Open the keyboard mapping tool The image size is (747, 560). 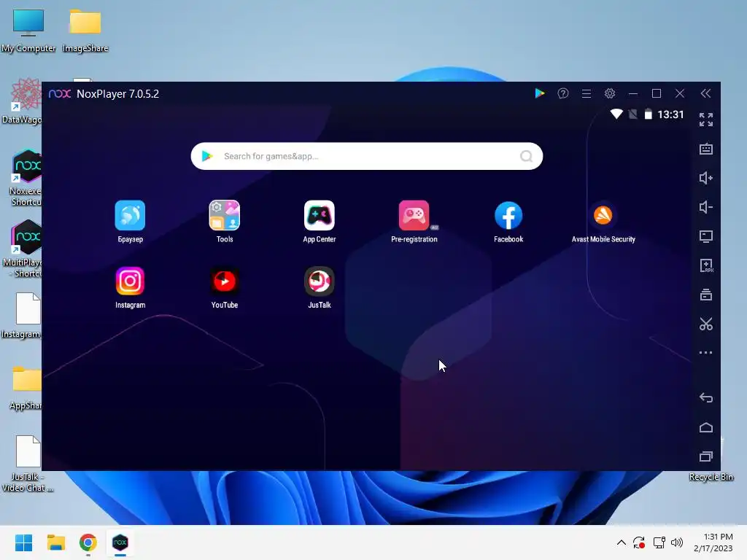point(706,149)
